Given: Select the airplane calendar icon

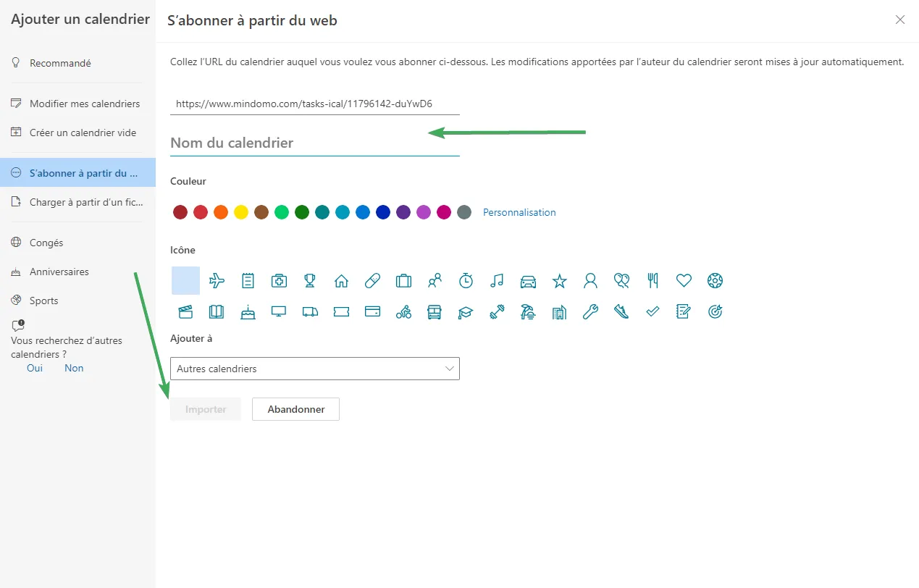Looking at the screenshot, I should pyautogui.click(x=217, y=281).
